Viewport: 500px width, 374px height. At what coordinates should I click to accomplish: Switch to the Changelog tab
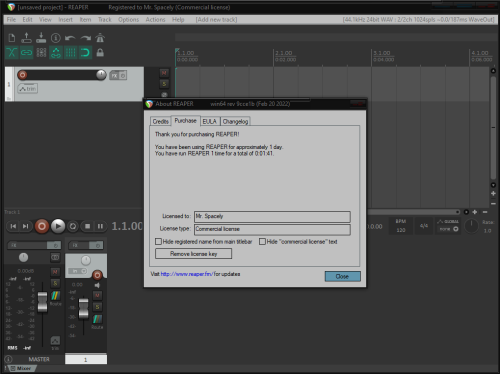235,121
